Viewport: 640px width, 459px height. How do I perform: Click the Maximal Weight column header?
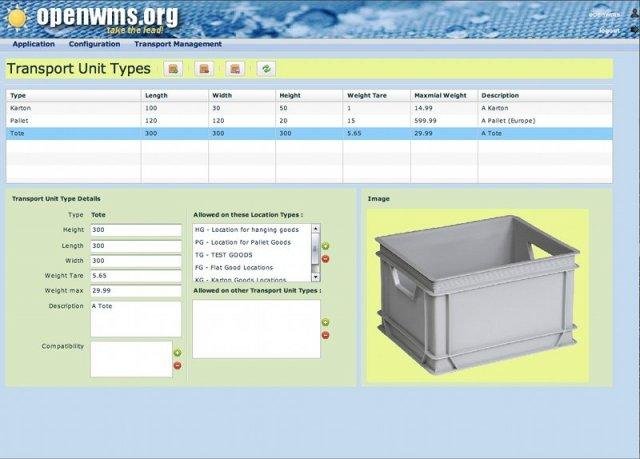[440, 95]
